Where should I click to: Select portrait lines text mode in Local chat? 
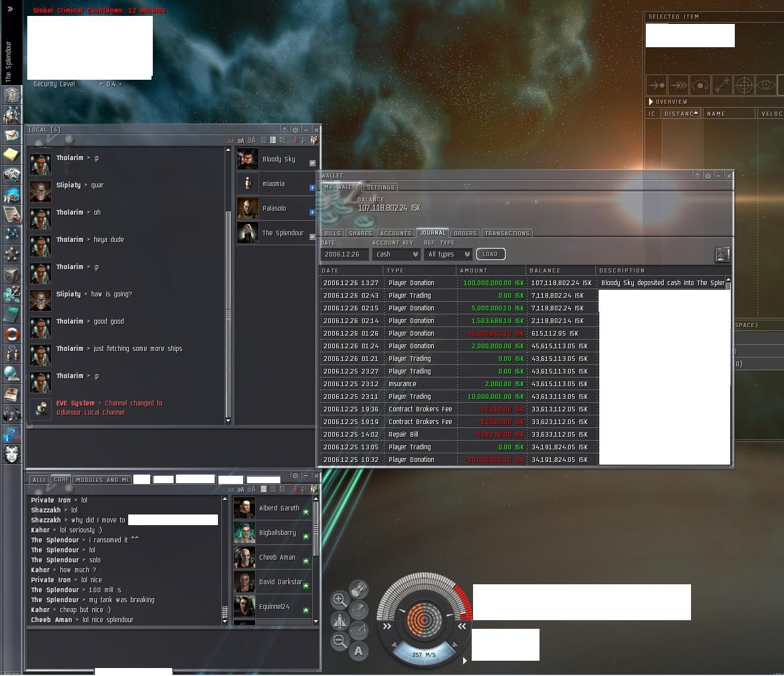click(282, 140)
